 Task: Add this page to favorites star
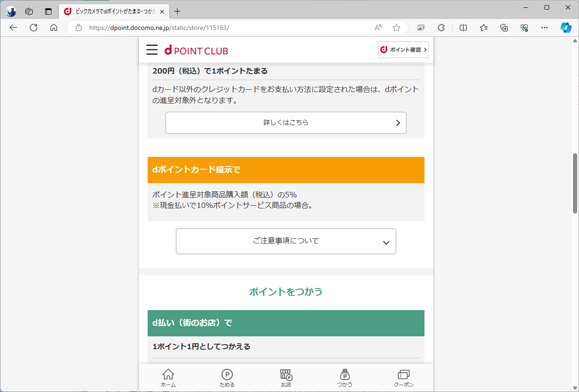pos(396,28)
